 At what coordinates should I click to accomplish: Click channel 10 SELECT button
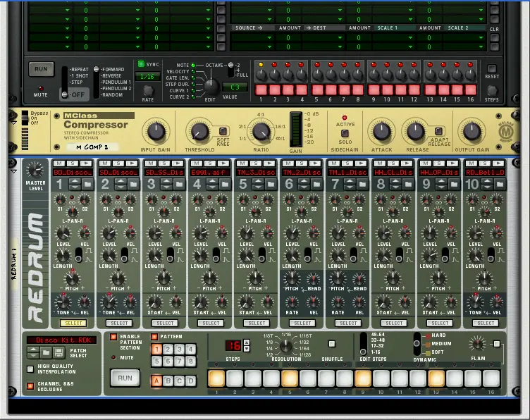click(486, 323)
